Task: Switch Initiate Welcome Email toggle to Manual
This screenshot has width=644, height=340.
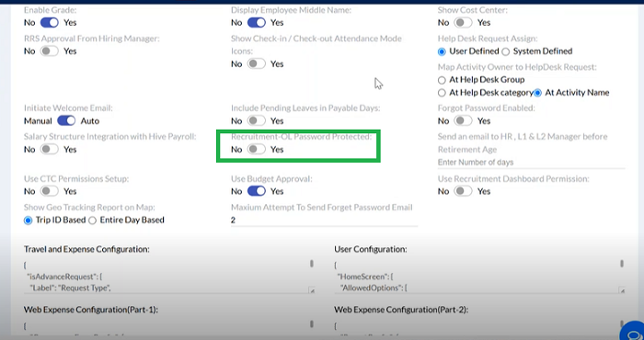Action: tap(66, 121)
